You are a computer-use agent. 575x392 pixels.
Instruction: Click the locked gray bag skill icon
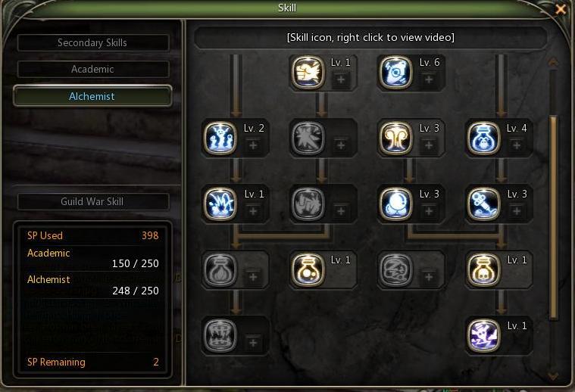tap(220, 270)
